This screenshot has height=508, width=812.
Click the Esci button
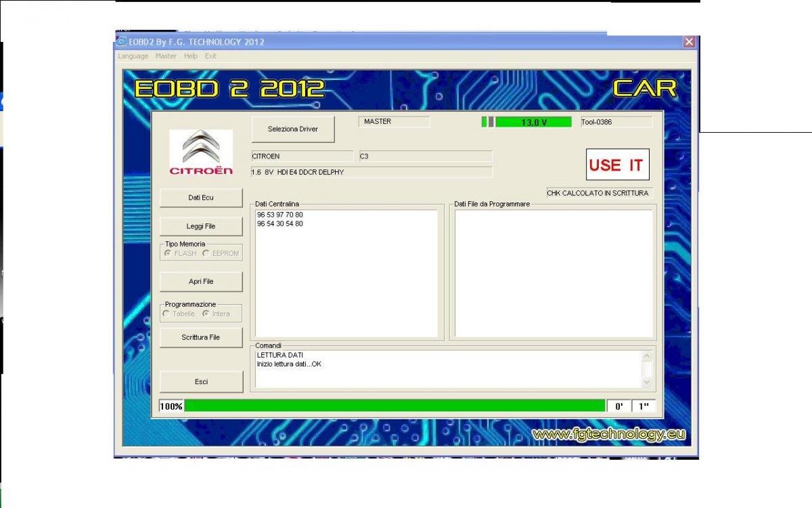coord(201,381)
